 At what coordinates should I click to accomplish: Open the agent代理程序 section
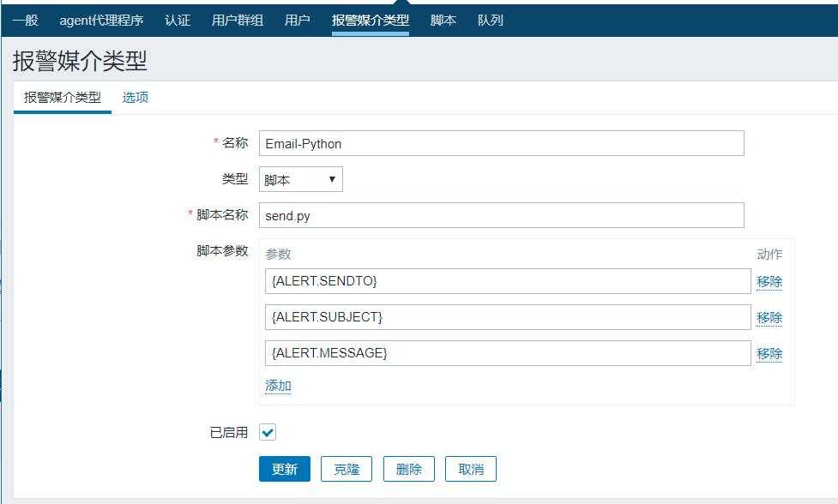101,21
